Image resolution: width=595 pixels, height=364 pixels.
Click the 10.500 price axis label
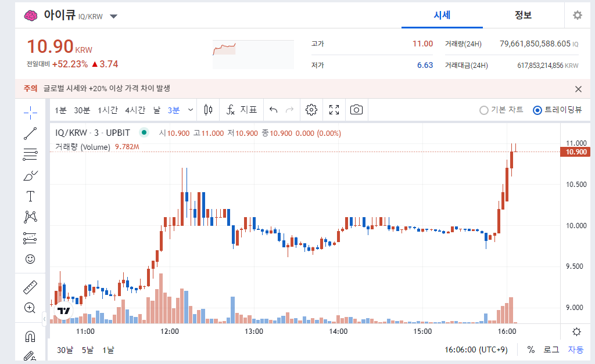[576, 185]
